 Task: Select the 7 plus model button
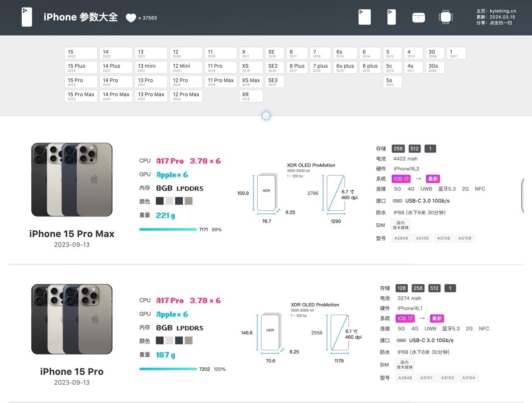point(320,68)
